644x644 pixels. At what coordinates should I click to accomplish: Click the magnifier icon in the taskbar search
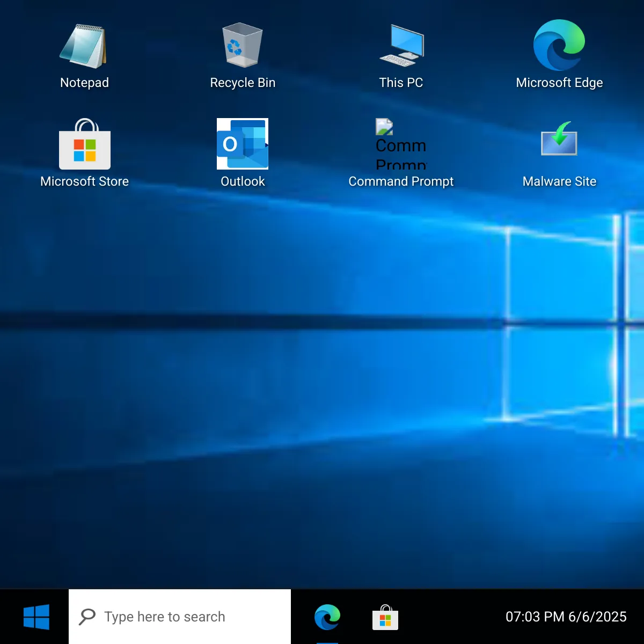(87, 617)
